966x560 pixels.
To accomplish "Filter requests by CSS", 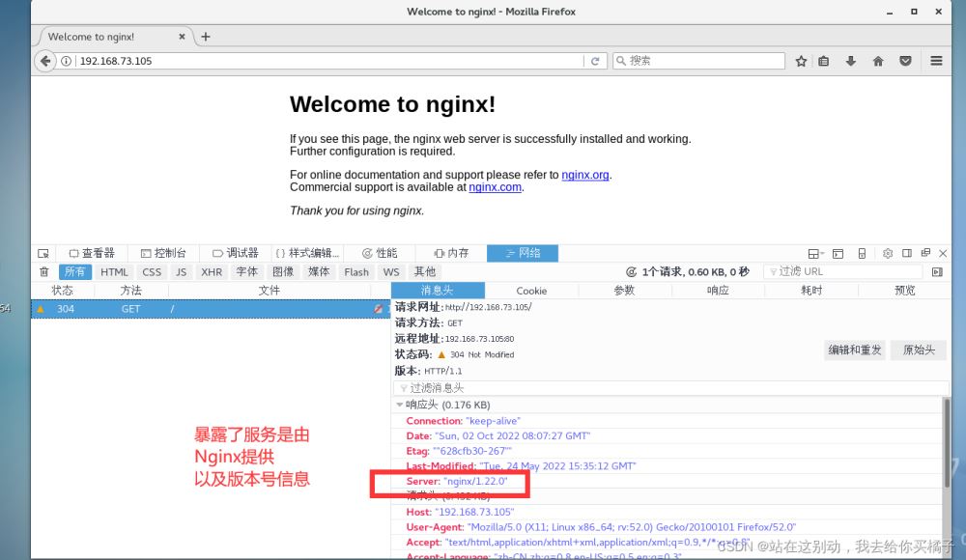I will coord(152,271).
